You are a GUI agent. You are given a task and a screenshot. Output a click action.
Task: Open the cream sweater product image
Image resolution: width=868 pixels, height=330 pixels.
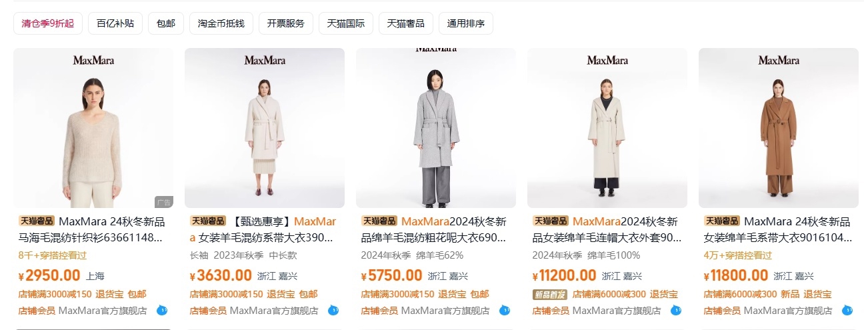[x=93, y=128]
